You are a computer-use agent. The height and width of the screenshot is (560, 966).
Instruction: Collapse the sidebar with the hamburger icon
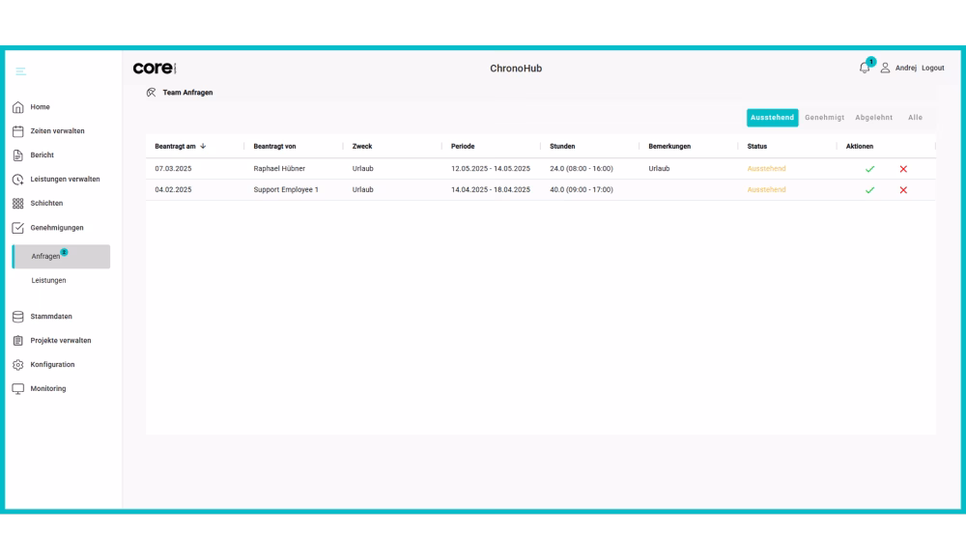pyautogui.click(x=20, y=70)
